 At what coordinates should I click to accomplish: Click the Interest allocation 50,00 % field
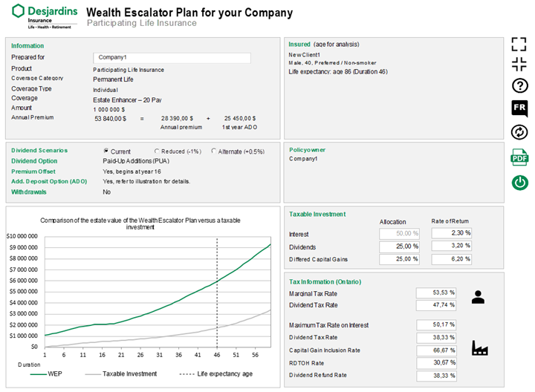click(x=399, y=234)
